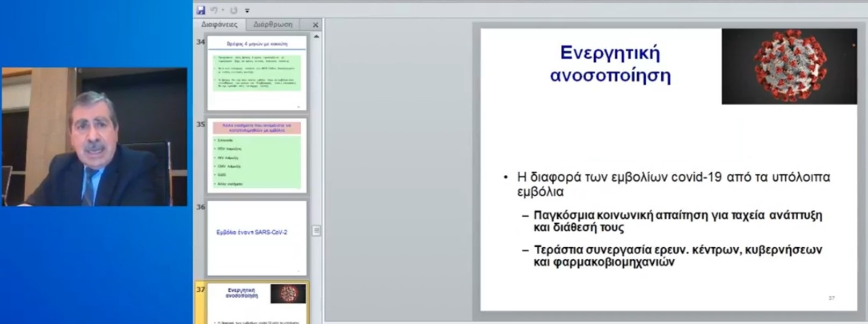
Task: Select slide 37 thumbnail in the pane
Action: coord(257,304)
